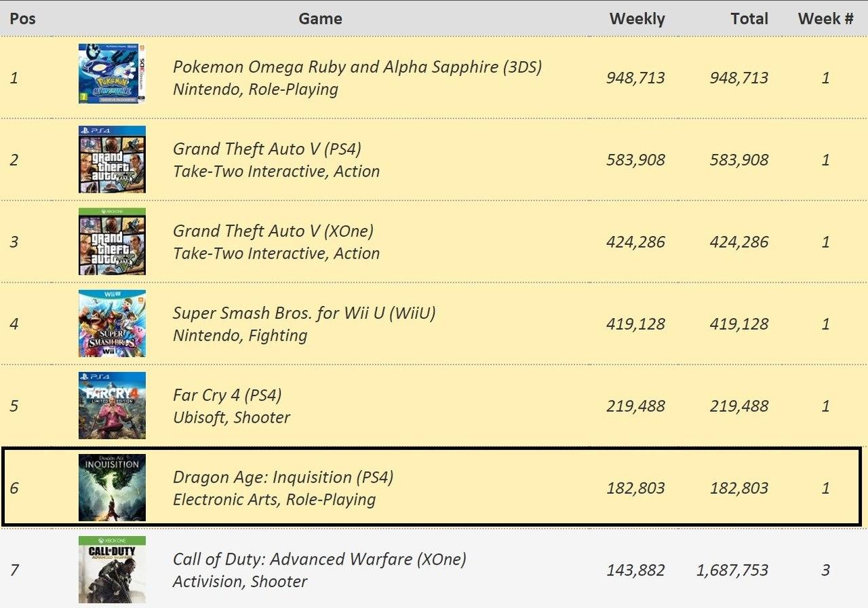Click the Game column header
The image size is (868, 608).
[x=320, y=19]
